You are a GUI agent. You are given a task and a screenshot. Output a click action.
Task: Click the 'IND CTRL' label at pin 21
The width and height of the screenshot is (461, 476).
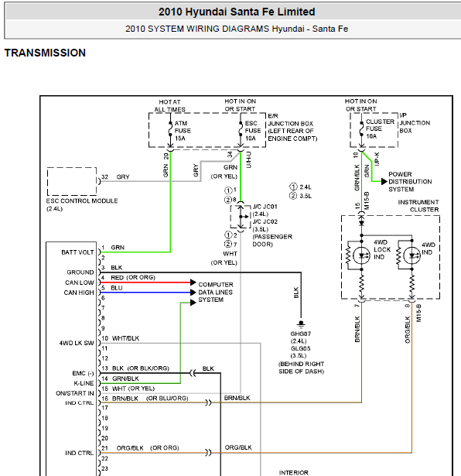80,453
